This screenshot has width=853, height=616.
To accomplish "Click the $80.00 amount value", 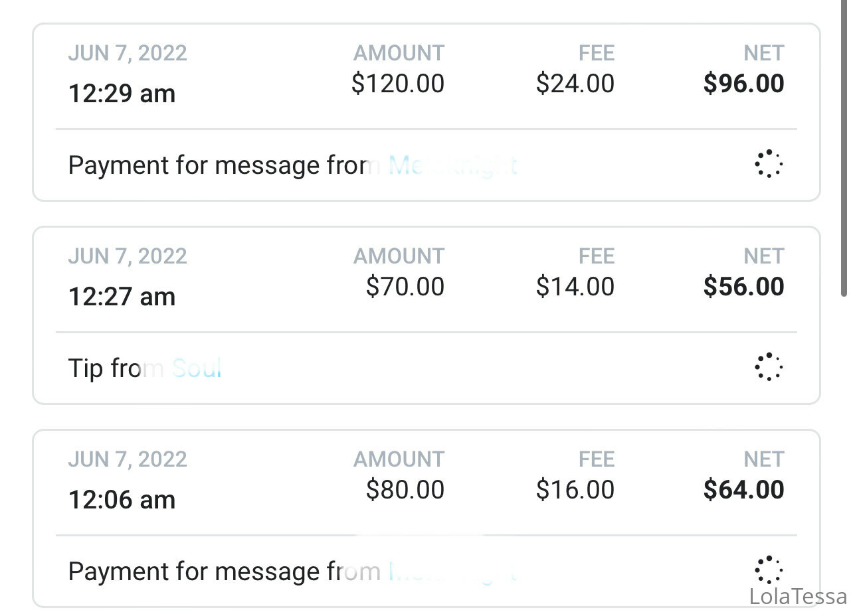I will [405, 490].
